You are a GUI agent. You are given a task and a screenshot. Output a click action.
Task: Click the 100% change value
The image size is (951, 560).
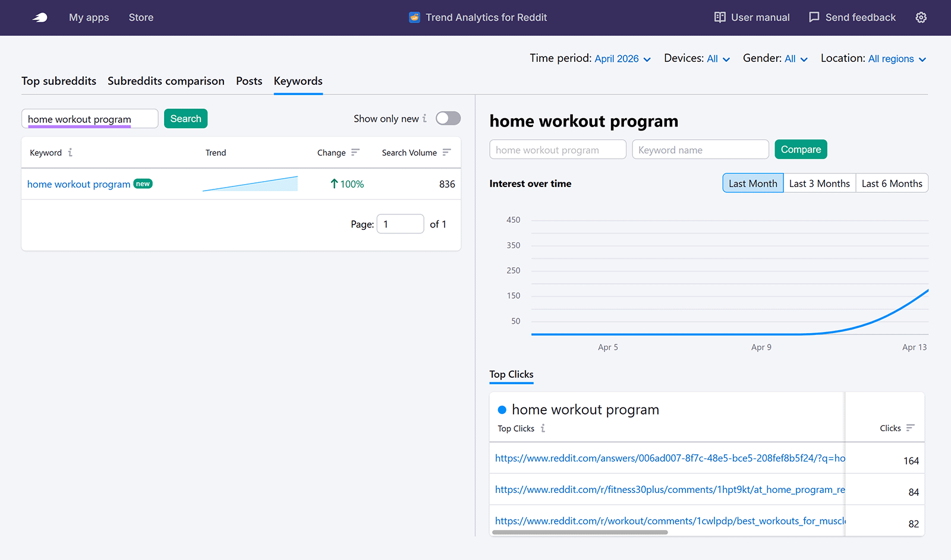[x=352, y=184]
